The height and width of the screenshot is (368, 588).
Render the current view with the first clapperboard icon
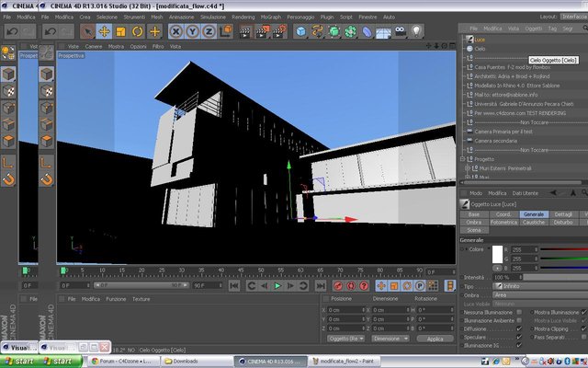(x=245, y=31)
